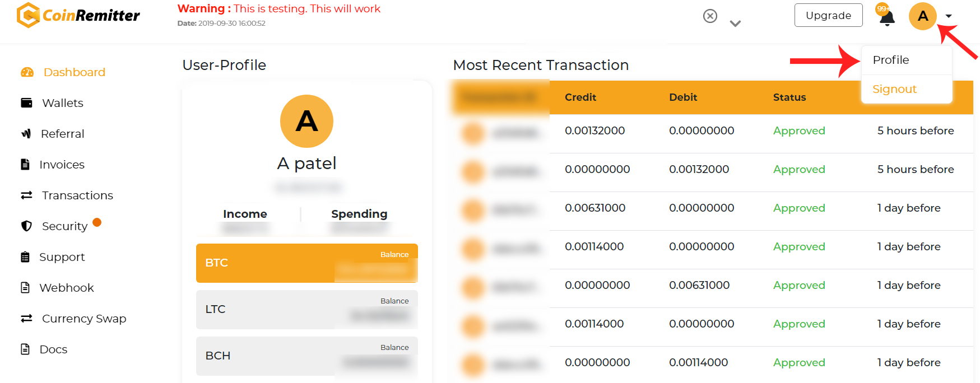Open the account dropdown arrow next to avatar
The image size is (980, 383).
(949, 16)
